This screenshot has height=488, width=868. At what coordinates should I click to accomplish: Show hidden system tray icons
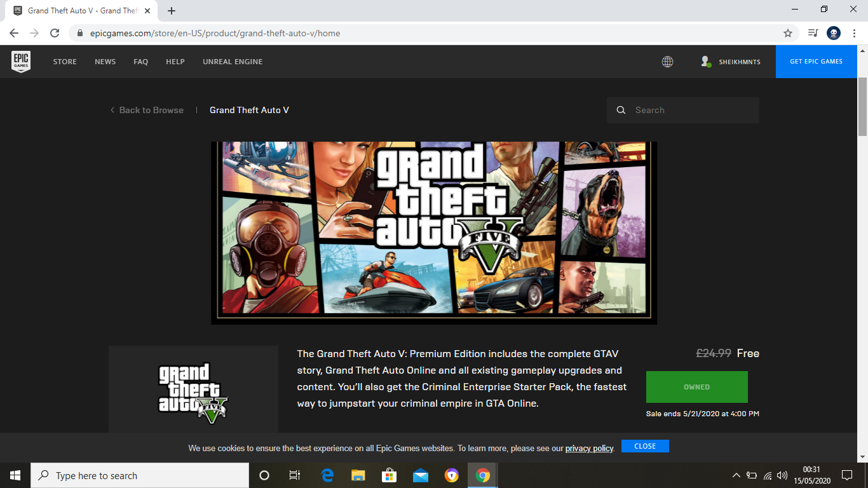pyautogui.click(x=736, y=475)
